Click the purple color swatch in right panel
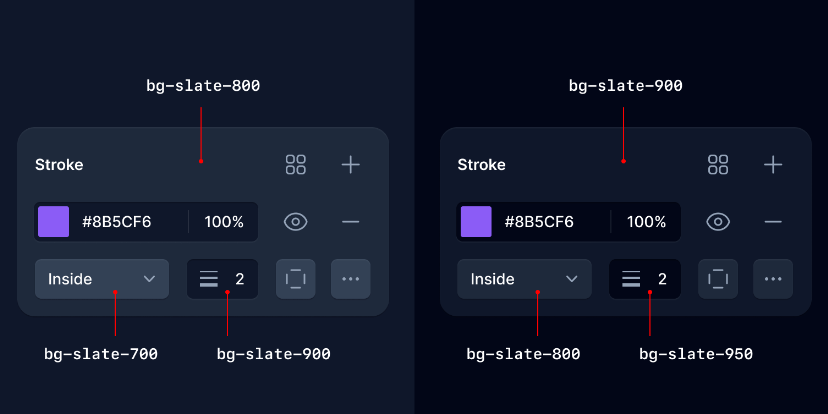Screen dimensions: 828x414 [x=476, y=222]
